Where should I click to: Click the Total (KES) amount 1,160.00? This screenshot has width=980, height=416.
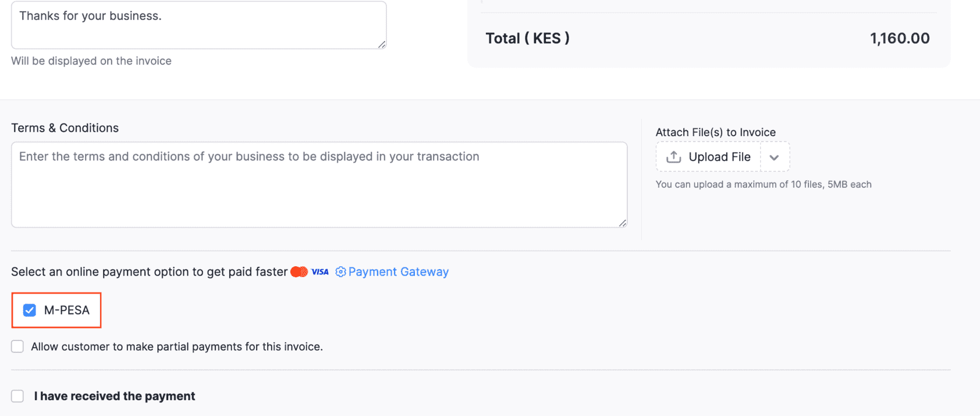click(x=900, y=38)
